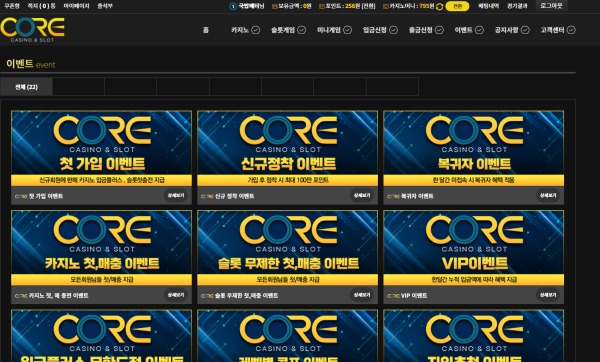600x362 pixels.
Task: Click the 슬롯 무제한 첫,매충 이벤트 caption text
Action: point(246,296)
